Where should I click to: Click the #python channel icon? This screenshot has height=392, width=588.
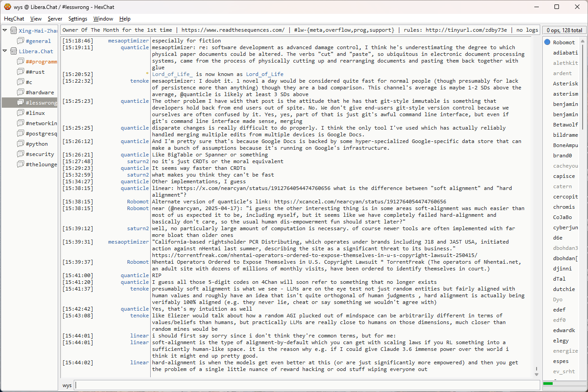[21, 144]
